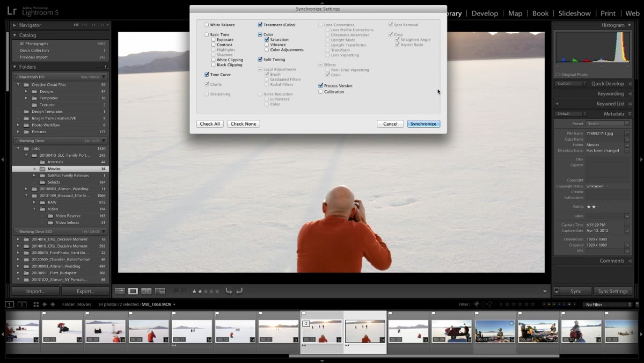Click the Movies folder icon in Folders tree
The width and height of the screenshot is (644, 363).
click(42, 169)
